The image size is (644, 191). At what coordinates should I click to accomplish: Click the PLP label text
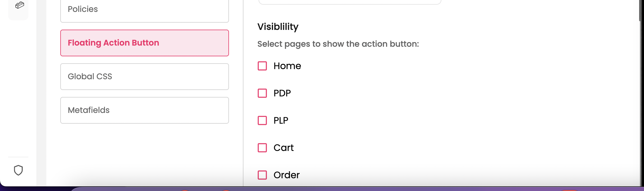pyautogui.click(x=281, y=120)
